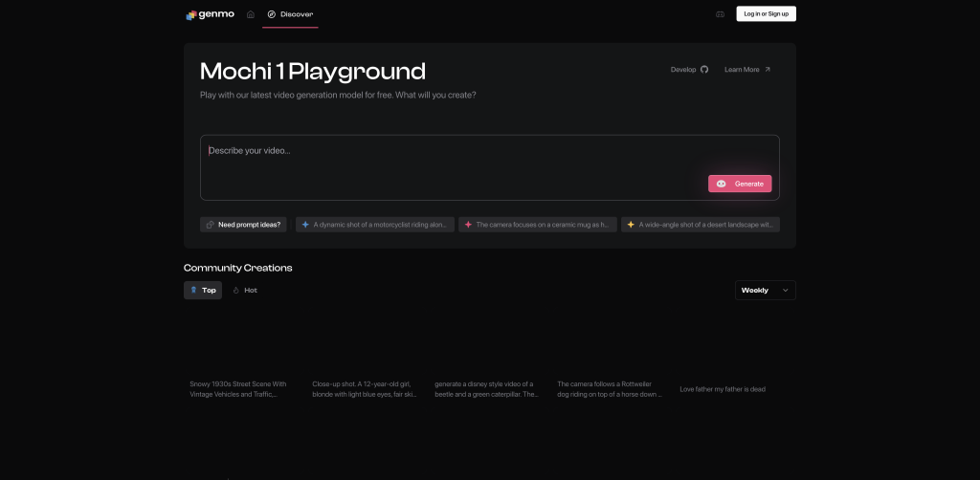Click the pink Generate button
Viewport: 980px width, 480px height.
click(x=740, y=184)
